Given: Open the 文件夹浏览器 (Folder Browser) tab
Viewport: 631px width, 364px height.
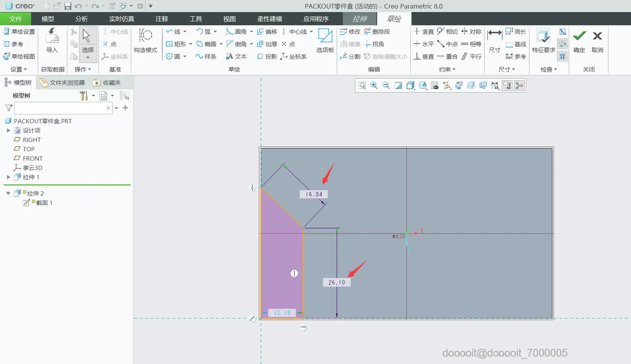Looking at the screenshot, I should point(62,82).
